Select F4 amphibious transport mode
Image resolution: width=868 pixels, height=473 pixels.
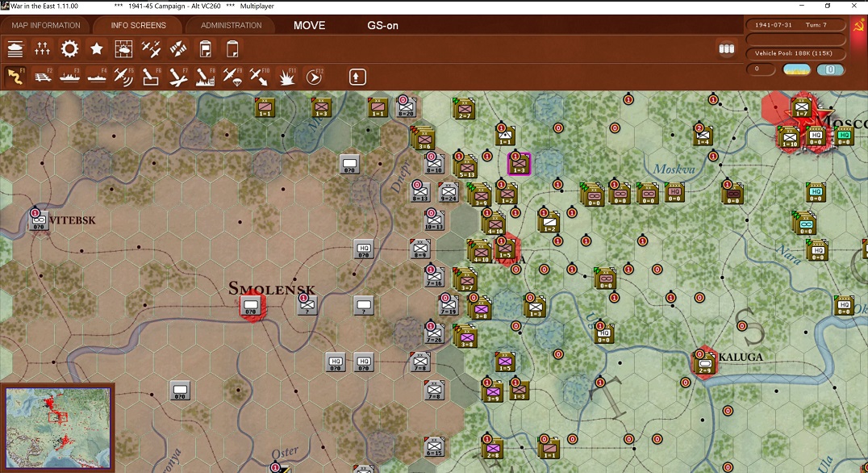point(97,77)
